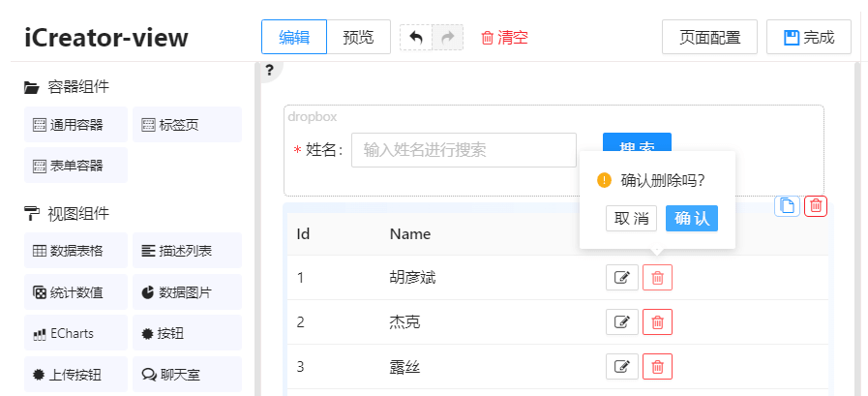This screenshot has height=396, width=868.
Task: Copy the table component with duplicate icon
Action: (x=788, y=205)
